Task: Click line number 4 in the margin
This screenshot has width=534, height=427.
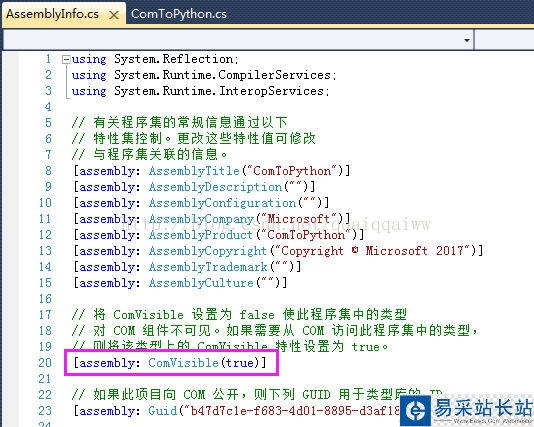Action: [48, 107]
